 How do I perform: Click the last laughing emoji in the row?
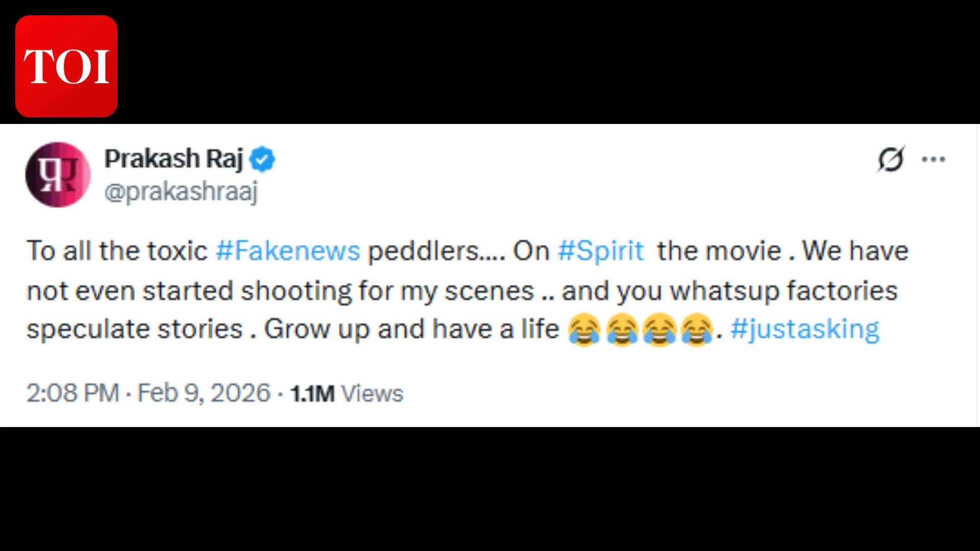pyautogui.click(x=698, y=330)
